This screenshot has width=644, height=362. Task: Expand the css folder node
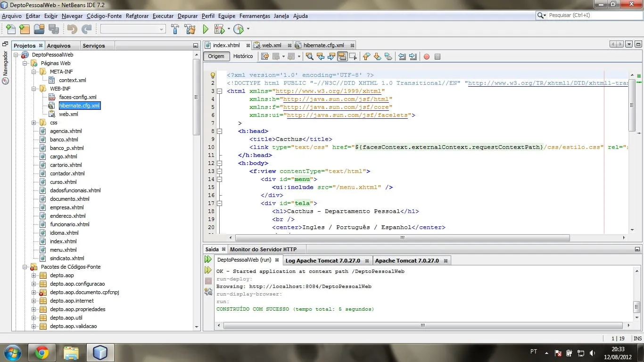[34, 123]
